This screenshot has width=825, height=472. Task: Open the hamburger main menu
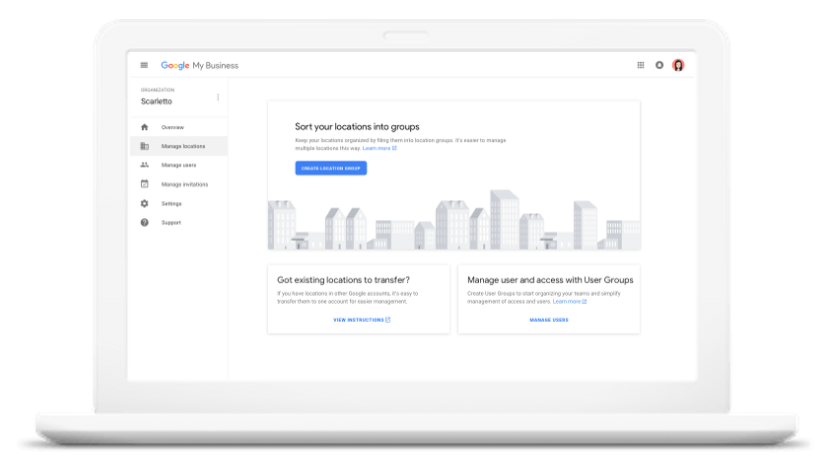(144, 65)
